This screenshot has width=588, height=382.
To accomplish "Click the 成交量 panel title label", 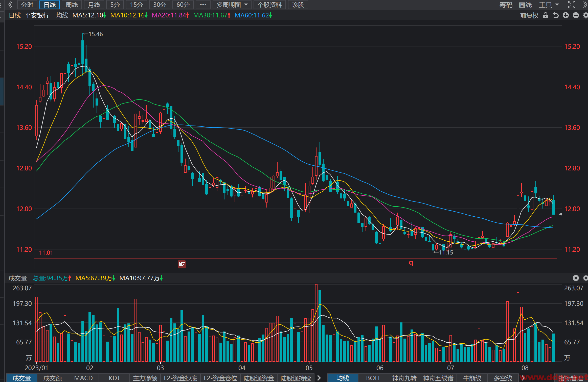I will 18,278.
